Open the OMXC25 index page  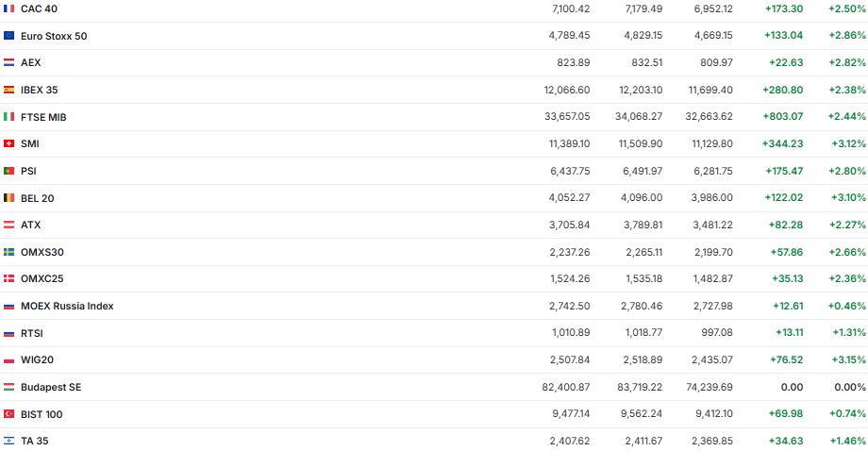click(42, 278)
